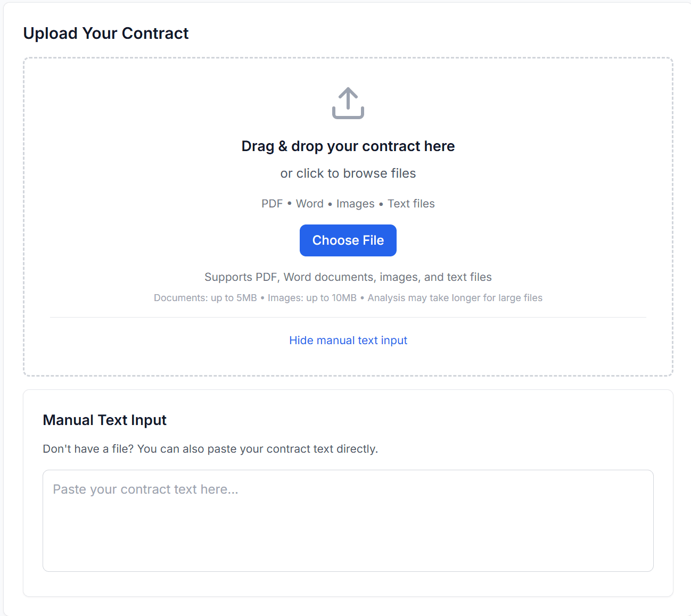The image size is (691, 616).
Task: Click the upload arrow icon
Action: click(x=348, y=103)
